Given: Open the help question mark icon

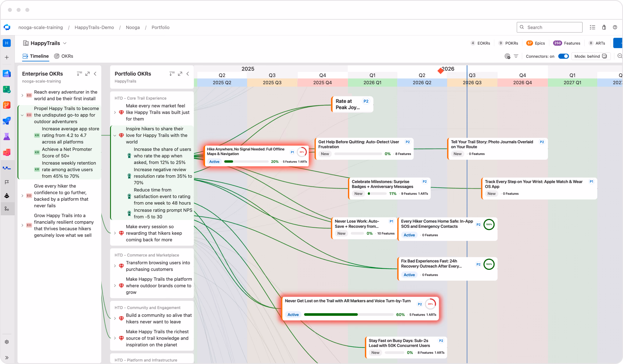Looking at the screenshot, I should [615, 27].
